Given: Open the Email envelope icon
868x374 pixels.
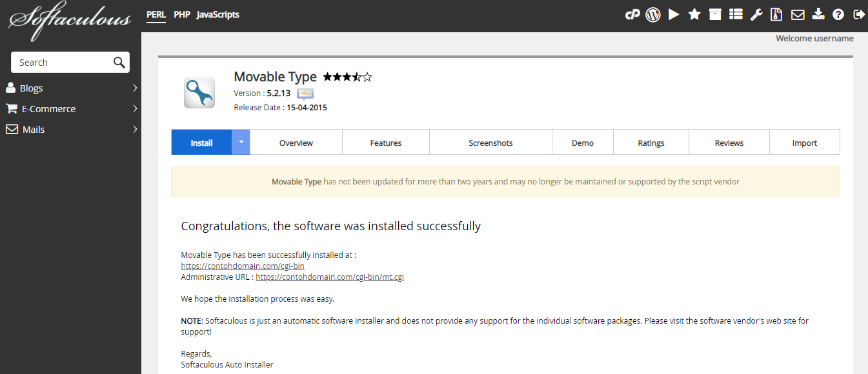Looking at the screenshot, I should coord(798,14).
